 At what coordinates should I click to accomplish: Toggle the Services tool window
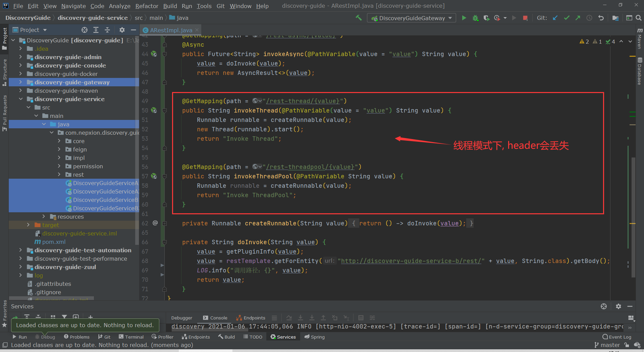click(286, 337)
